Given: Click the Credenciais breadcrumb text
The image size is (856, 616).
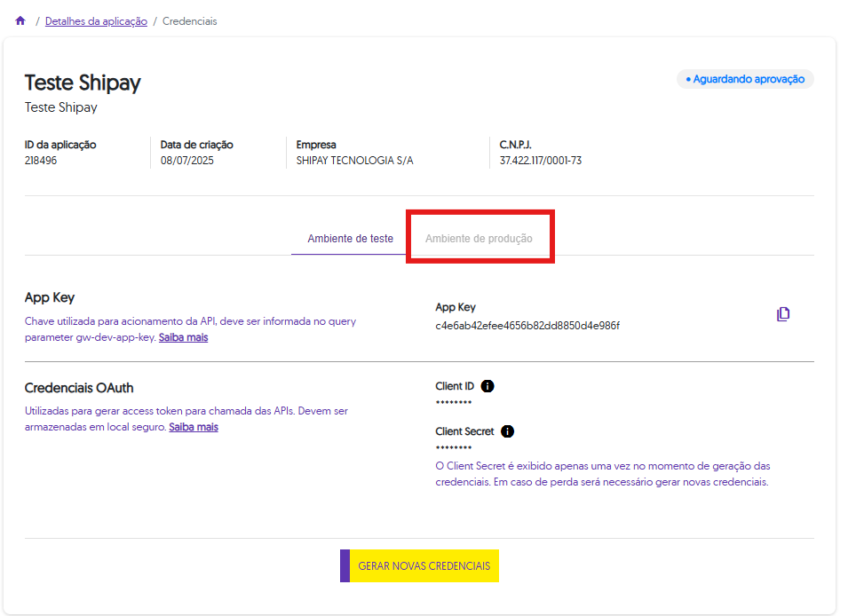Looking at the screenshot, I should (x=189, y=21).
